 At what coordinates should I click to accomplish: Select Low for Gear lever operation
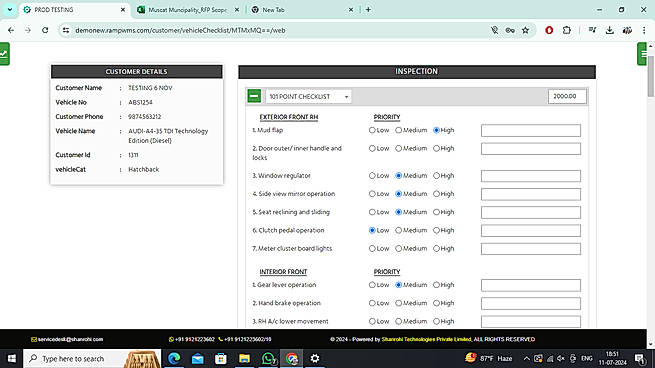click(372, 285)
